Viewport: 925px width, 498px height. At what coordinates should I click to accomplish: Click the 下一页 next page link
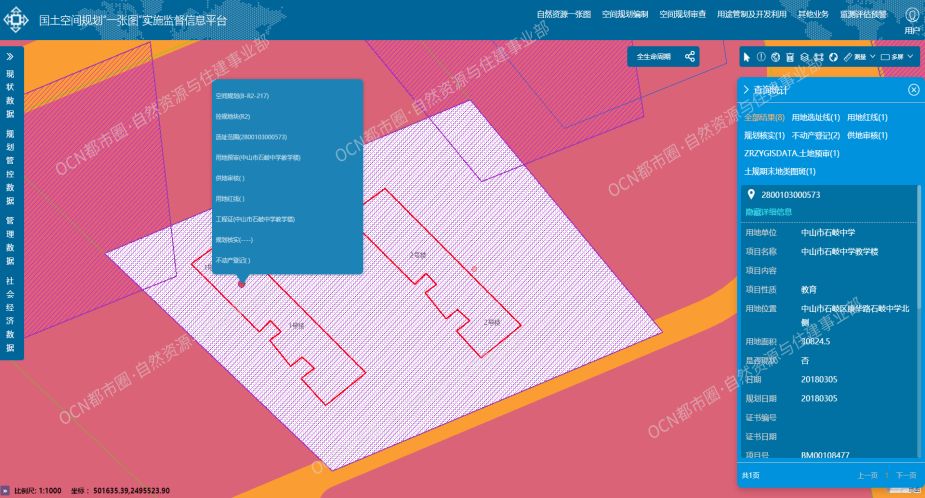906,475
